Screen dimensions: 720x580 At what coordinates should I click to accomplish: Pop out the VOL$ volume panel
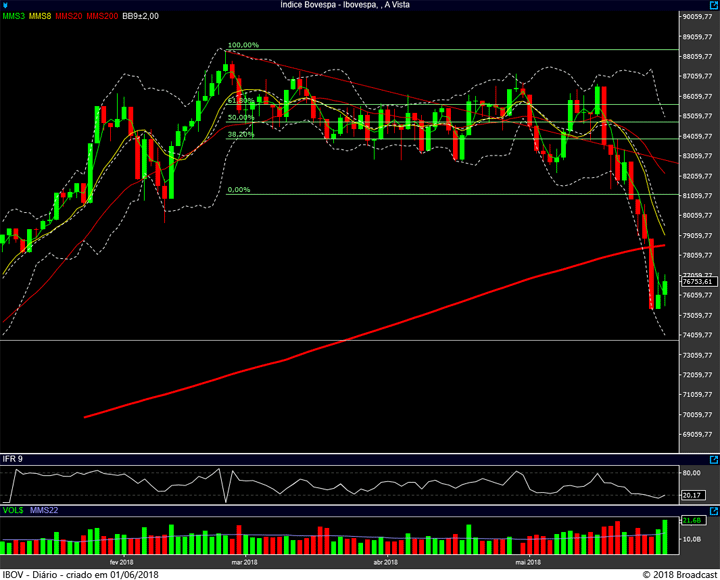tap(714, 511)
